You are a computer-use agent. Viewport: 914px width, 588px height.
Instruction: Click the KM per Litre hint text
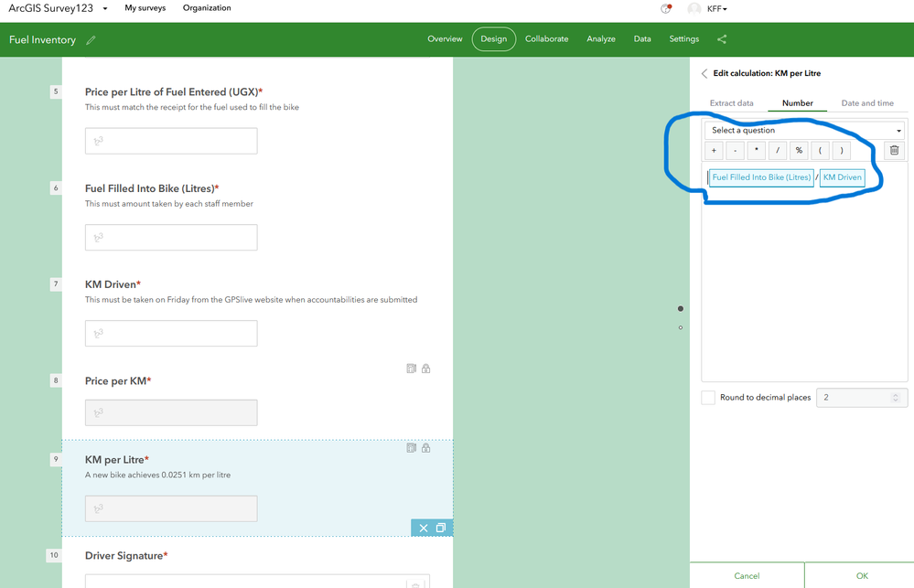(158, 475)
